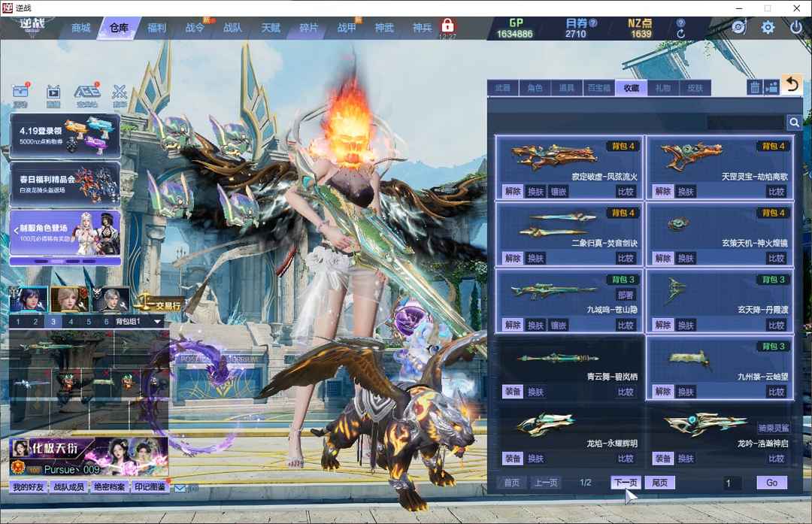Open the spiral disc icon beside settings
812x524 pixels.
[x=739, y=27]
